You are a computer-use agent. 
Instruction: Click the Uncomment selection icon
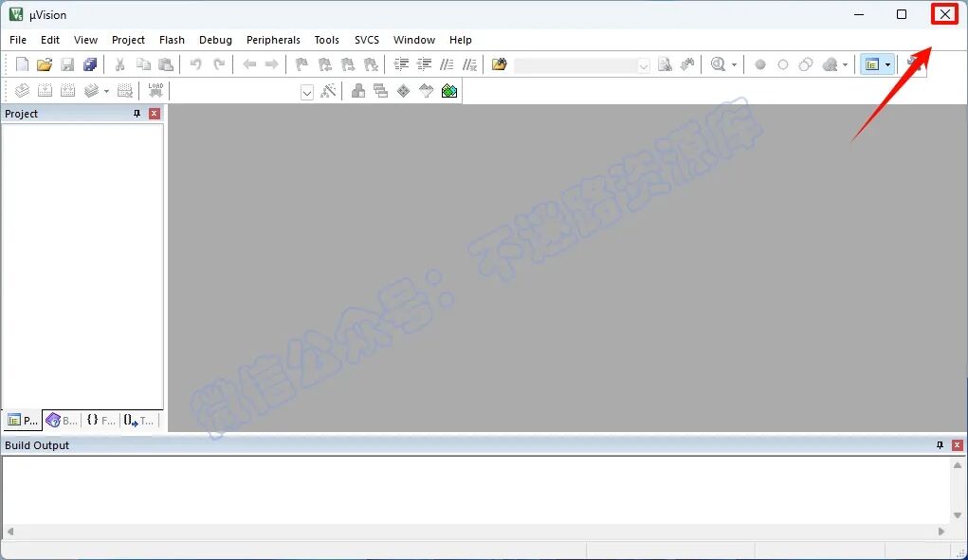(470, 64)
